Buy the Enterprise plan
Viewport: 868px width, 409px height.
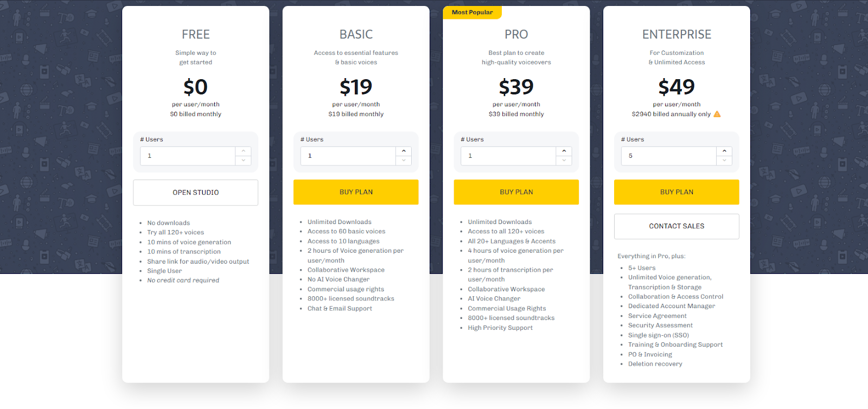pos(676,192)
